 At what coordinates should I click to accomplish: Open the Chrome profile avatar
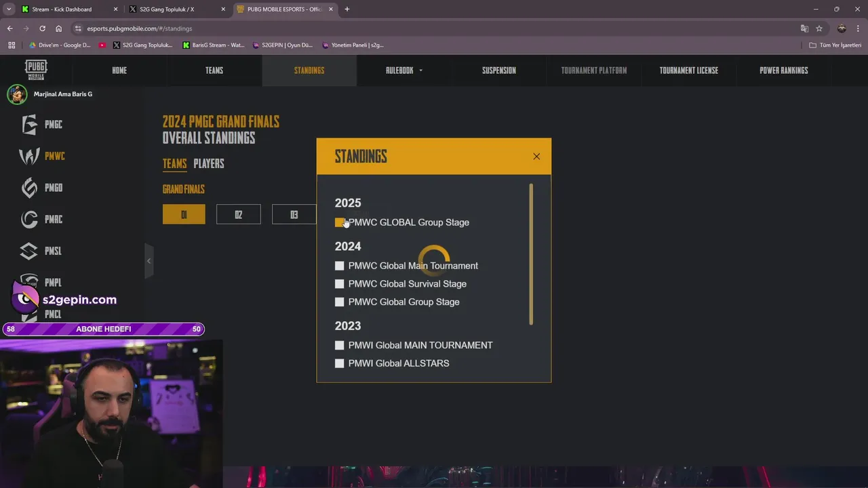click(x=842, y=28)
